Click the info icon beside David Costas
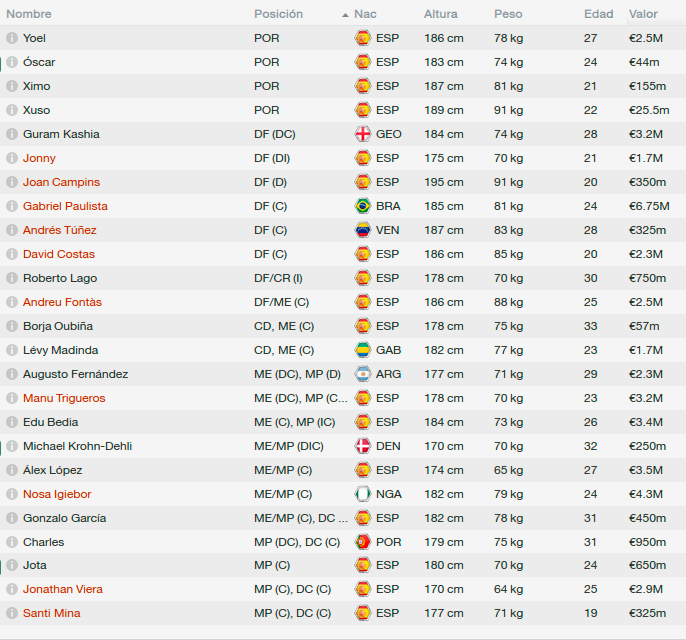686x640 pixels. click(12, 254)
